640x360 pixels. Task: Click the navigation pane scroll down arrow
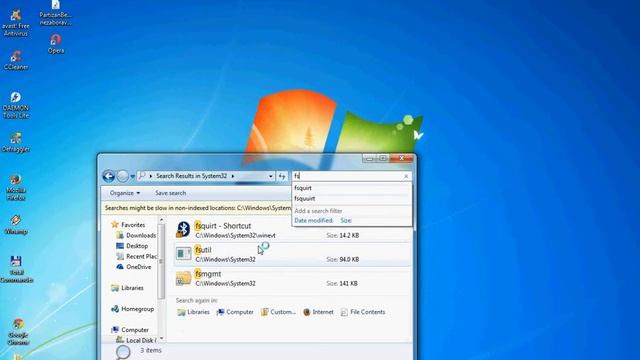[x=162, y=339]
